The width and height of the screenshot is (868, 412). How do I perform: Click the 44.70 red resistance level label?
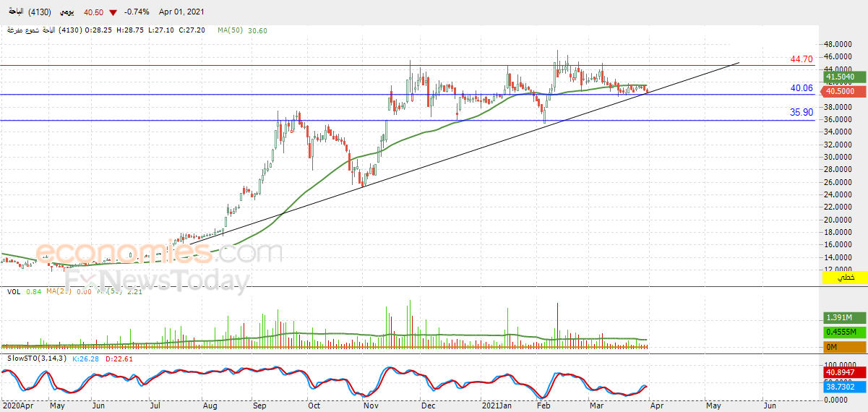pyautogui.click(x=802, y=59)
